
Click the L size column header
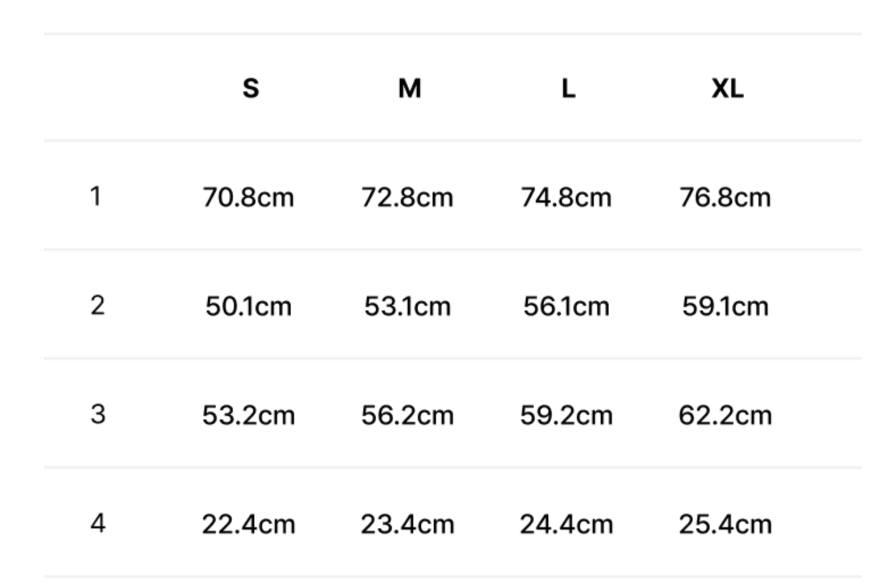pos(568,89)
